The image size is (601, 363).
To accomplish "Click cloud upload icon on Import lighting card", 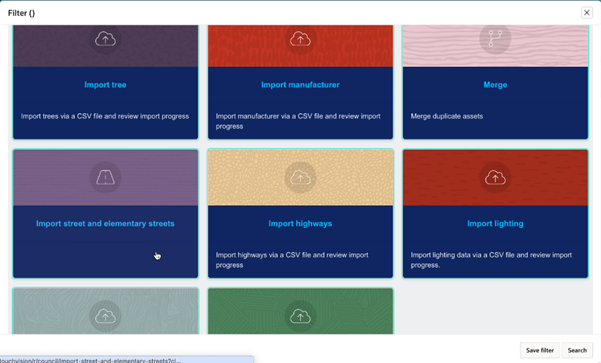I will tap(495, 177).
